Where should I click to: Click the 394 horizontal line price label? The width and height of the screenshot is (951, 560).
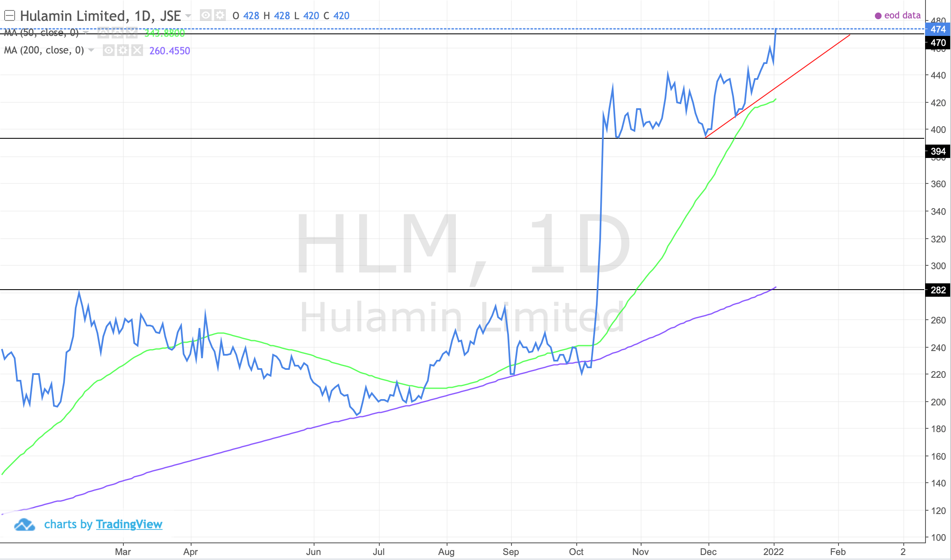pos(938,151)
